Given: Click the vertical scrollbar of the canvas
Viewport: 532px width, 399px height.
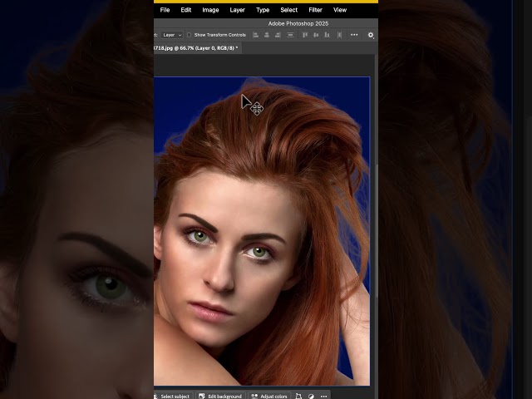Looking at the screenshot, I should click(x=377, y=231).
